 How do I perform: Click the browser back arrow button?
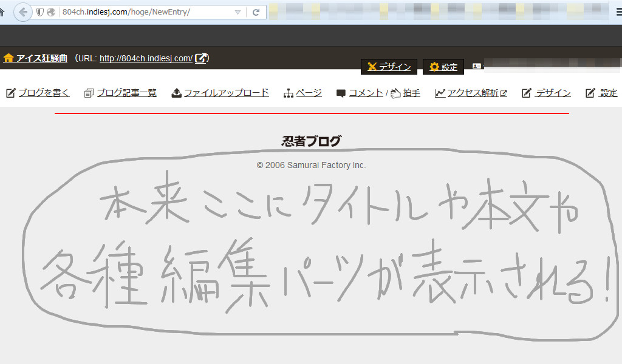pos(22,12)
